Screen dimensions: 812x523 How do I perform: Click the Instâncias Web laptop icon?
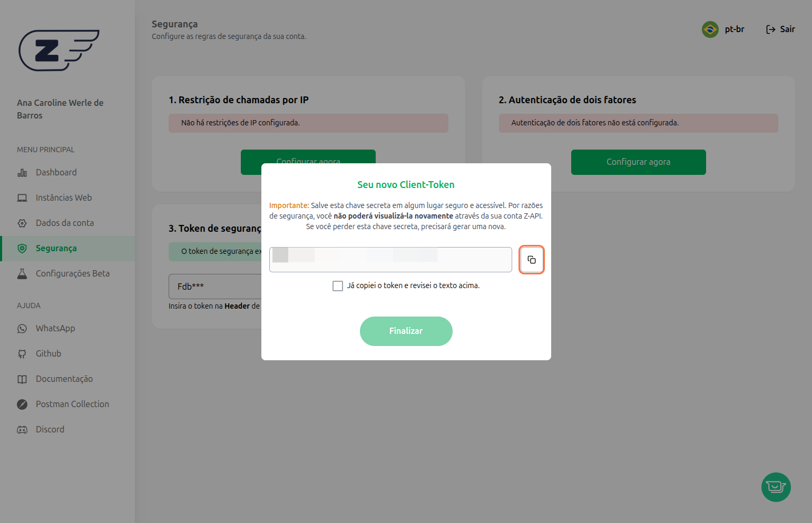(x=22, y=198)
